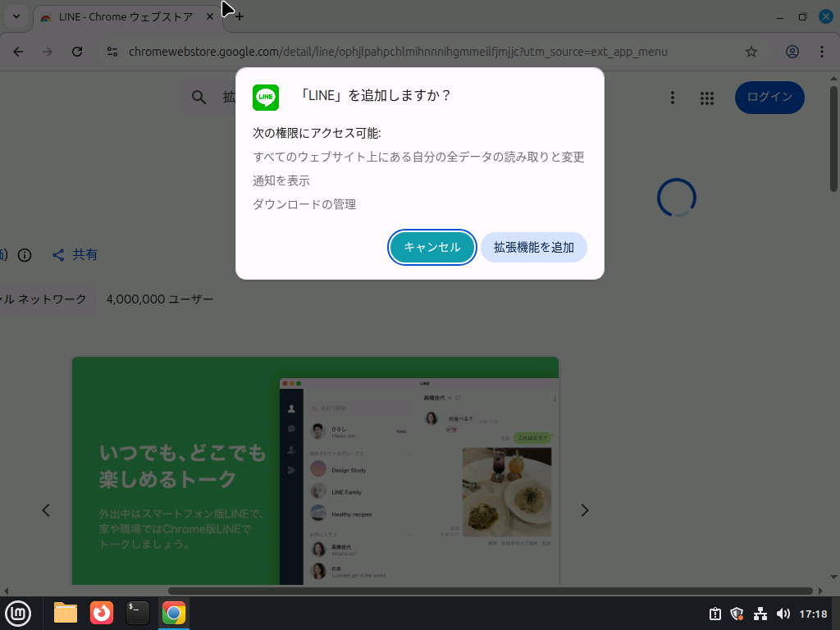The image size is (840, 630).
Task: Click the ログイン button
Action: click(769, 97)
